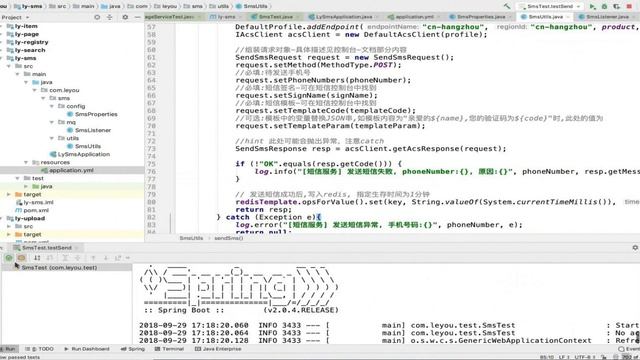Open the Spring tool window
The height and width of the screenshot is (360, 640).
pos(133,349)
